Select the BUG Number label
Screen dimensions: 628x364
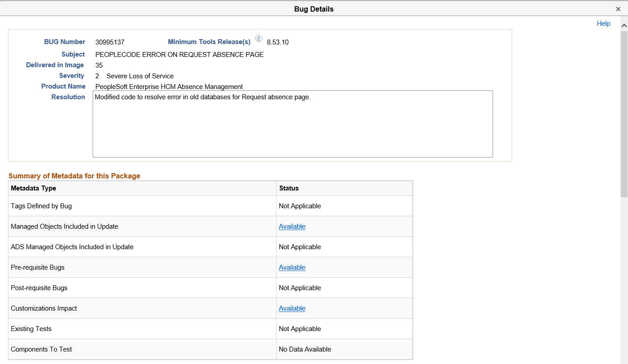pyautogui.click(x=65, y=41)
